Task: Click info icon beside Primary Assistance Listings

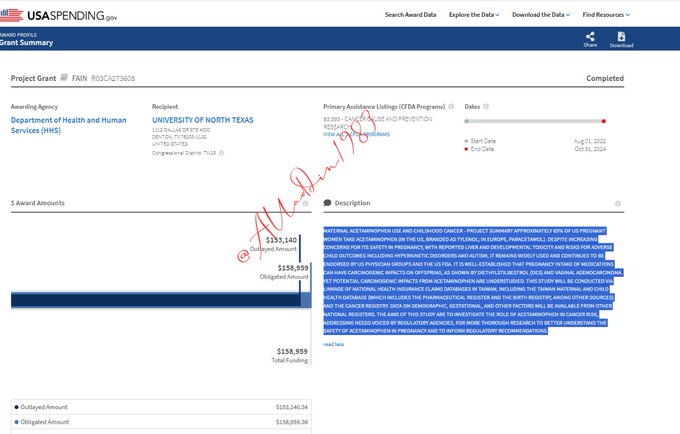Action: point(452,105)
